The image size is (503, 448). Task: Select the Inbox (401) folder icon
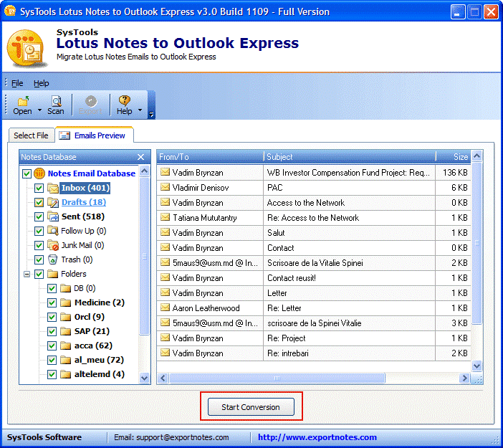pos(53,188)
